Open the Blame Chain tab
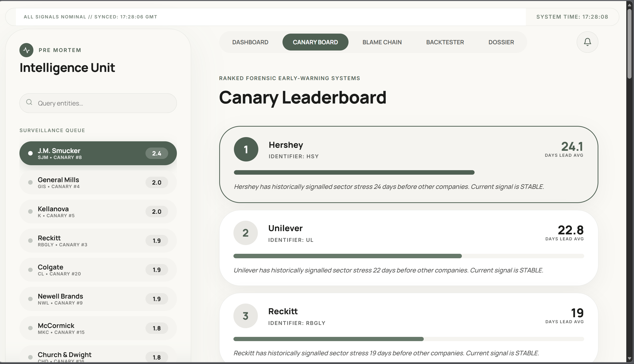 click(x=382, y=42)
